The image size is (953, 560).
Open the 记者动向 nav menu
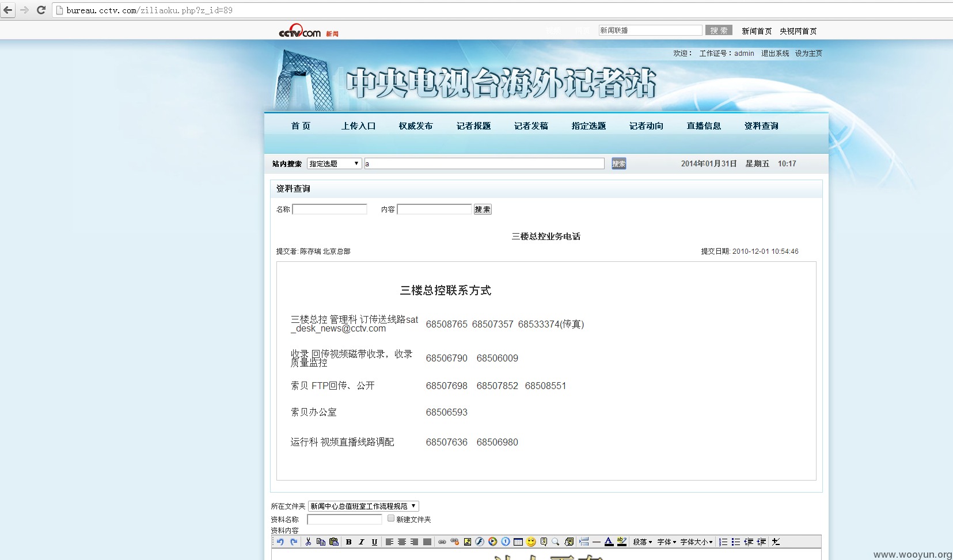(646, 126)
